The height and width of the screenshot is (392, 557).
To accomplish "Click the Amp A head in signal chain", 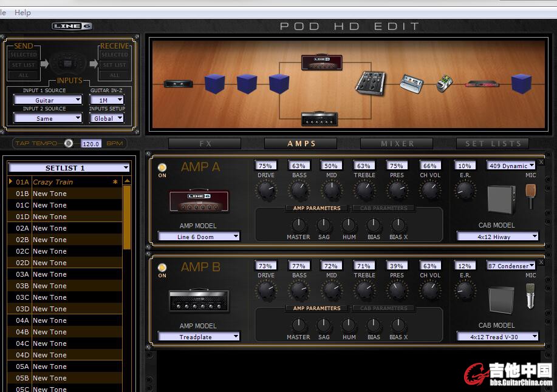I will click(321, 63).
